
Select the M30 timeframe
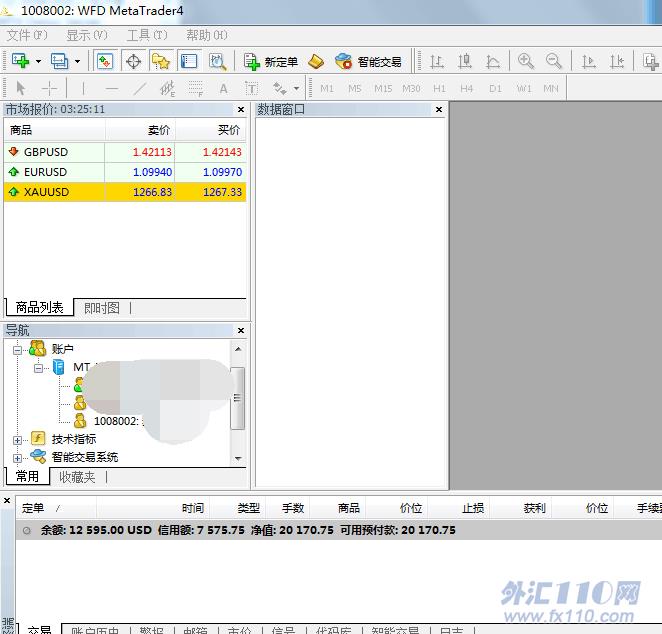pos(411,89)
